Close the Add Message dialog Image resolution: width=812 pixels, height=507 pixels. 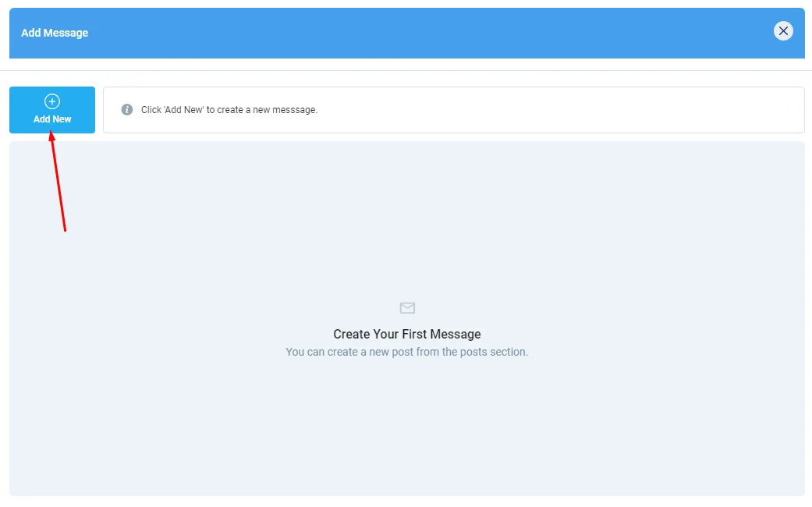(783, 31)
